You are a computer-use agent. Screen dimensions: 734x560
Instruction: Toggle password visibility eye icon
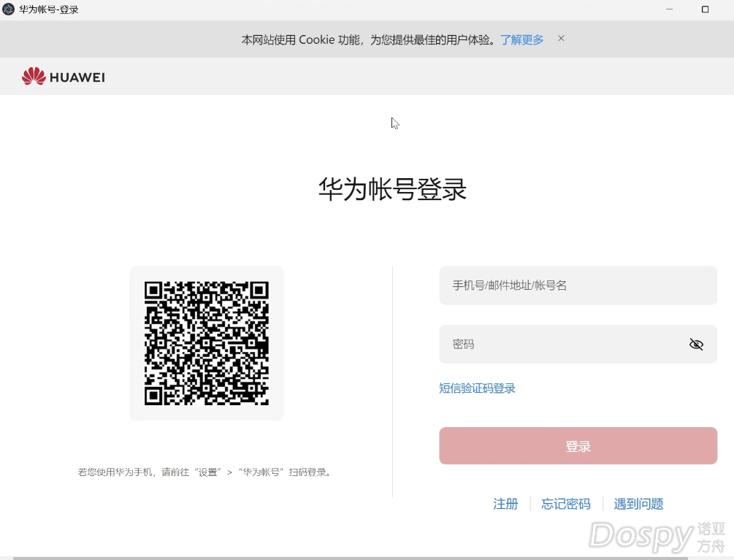(x=696, y=345)
